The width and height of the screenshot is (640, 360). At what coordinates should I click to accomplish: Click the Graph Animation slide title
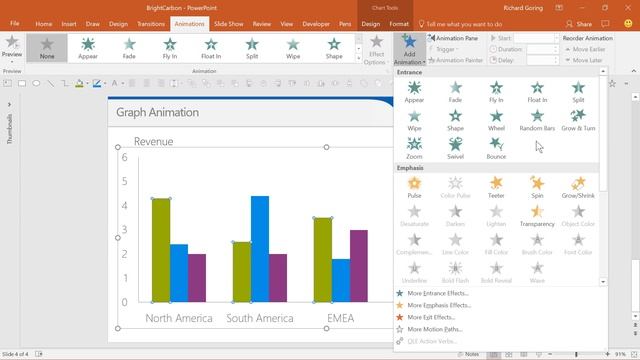click(158, 112)
